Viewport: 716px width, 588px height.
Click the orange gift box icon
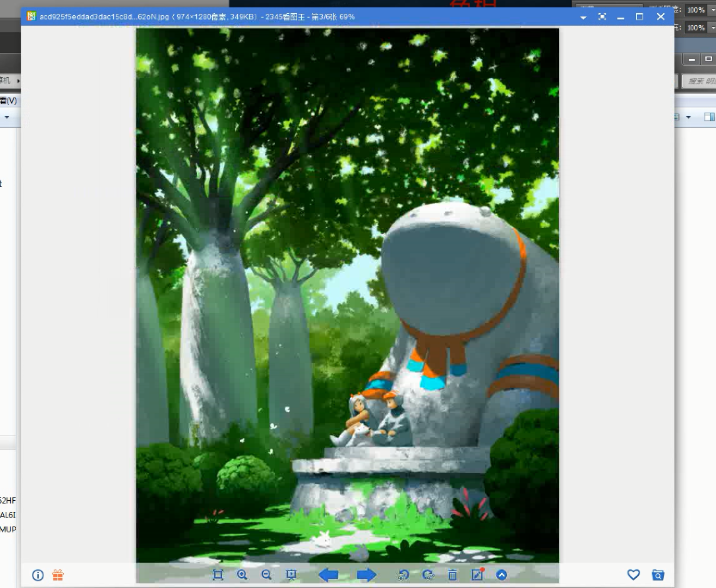pyautogui.click(x=58, y=575)
